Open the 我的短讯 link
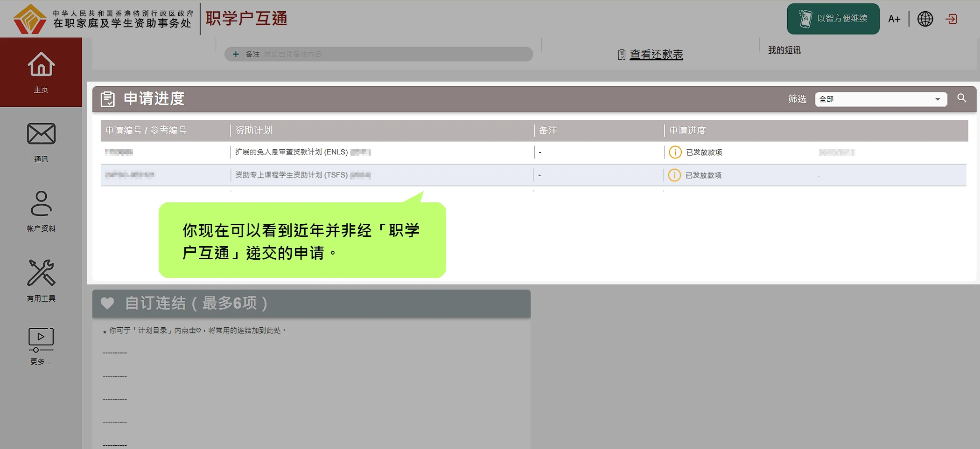The width and height of the screenshot is (980, 449). [784, 50]
